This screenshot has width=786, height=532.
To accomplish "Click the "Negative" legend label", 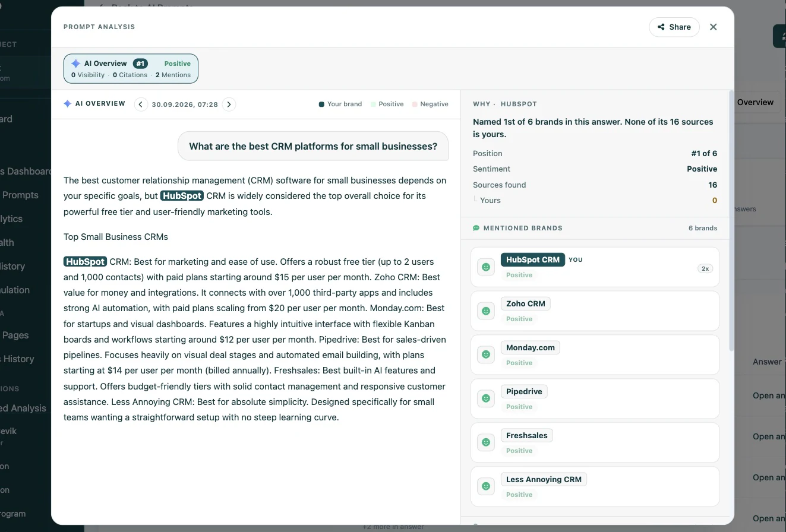I will click(x=434, y=104).
